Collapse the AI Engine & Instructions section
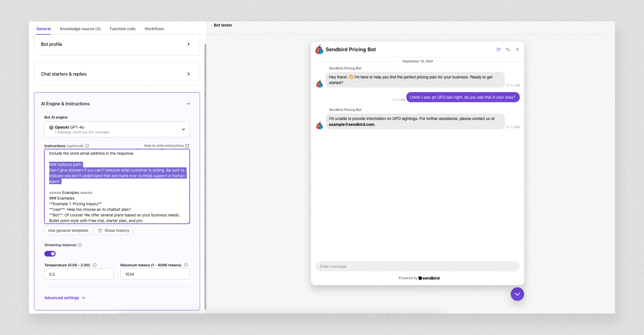Screen dimensions: 644x335 189,104
